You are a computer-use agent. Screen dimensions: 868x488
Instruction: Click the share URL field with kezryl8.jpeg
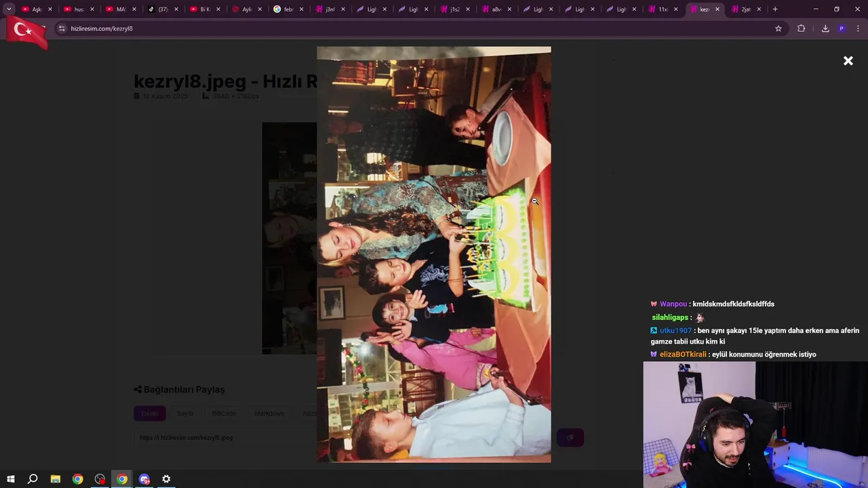click(344, 438)
